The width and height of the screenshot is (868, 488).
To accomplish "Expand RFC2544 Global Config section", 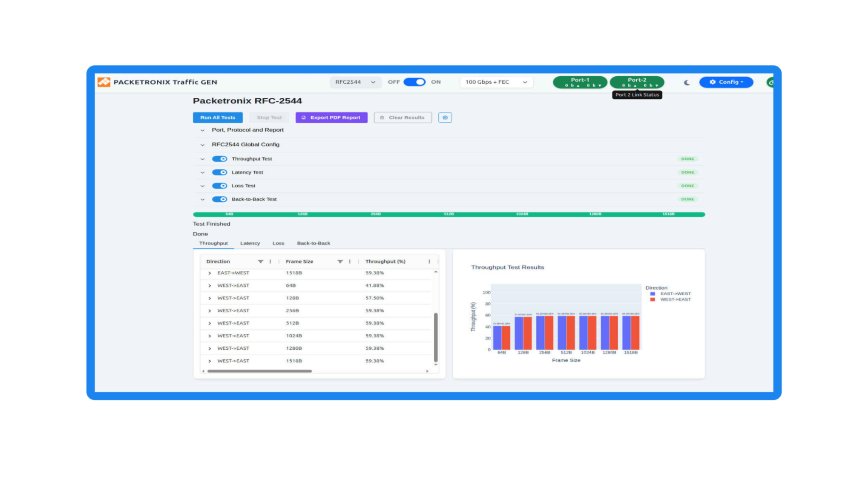I will pyautogui.click(x=202, y=145).
